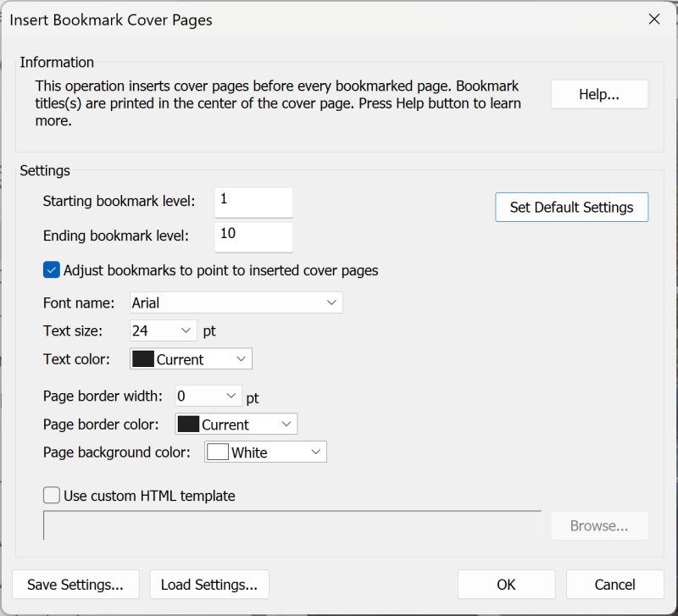Click the Help button
This screenshot has width=678, height=616.
click(599, 94)
